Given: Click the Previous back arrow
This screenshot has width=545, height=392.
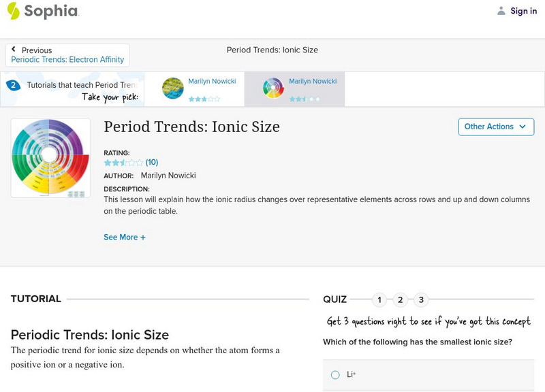Looking at the screenshot, I should (x=14, y=50).
